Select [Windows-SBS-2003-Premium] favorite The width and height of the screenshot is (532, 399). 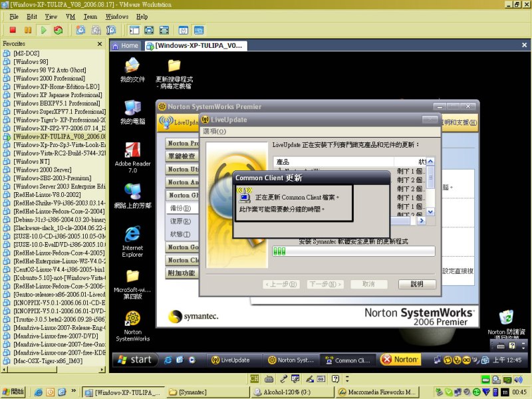click(53, 178)
